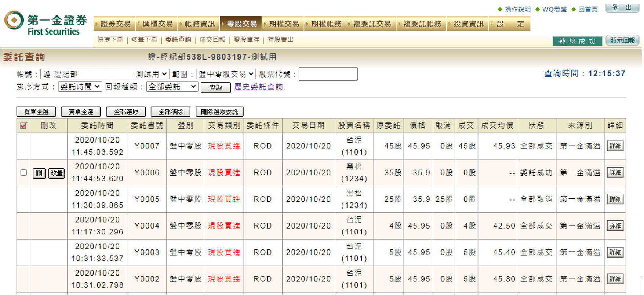Check the checkbox for order Y0006
Screen dimensions: 644x295
24,173
